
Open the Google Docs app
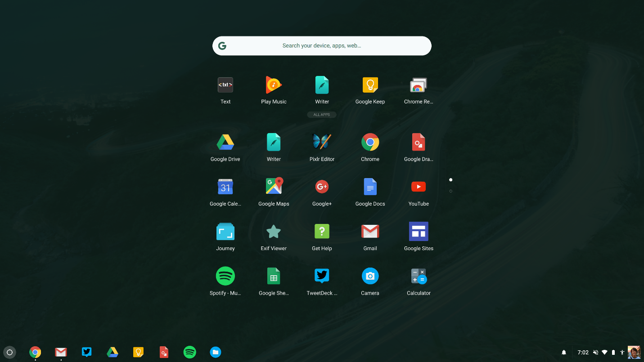click(370, 187)
